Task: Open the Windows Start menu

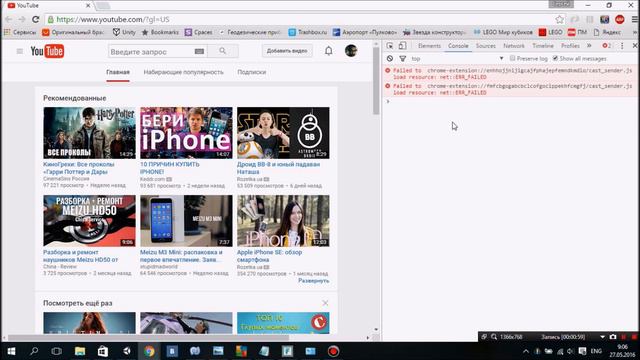Action: [11, 351]
